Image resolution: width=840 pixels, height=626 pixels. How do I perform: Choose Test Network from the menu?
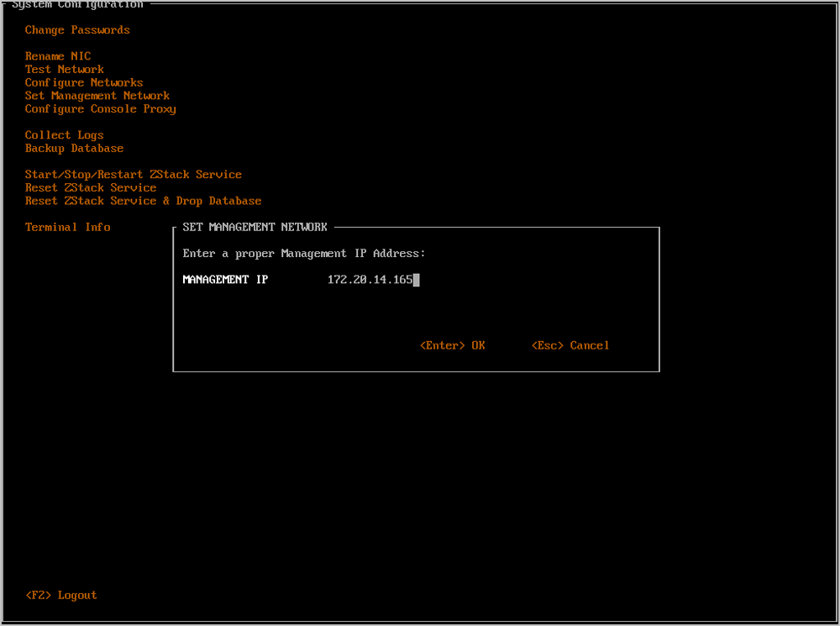[x=65, y=69]
